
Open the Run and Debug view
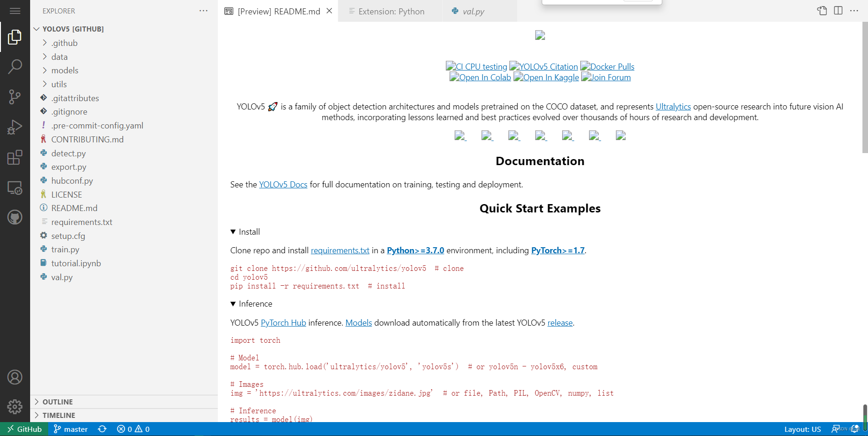tap(15, 127)
